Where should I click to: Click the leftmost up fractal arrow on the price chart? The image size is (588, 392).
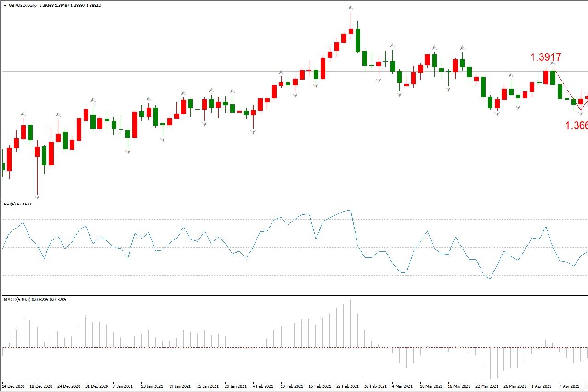23,114
